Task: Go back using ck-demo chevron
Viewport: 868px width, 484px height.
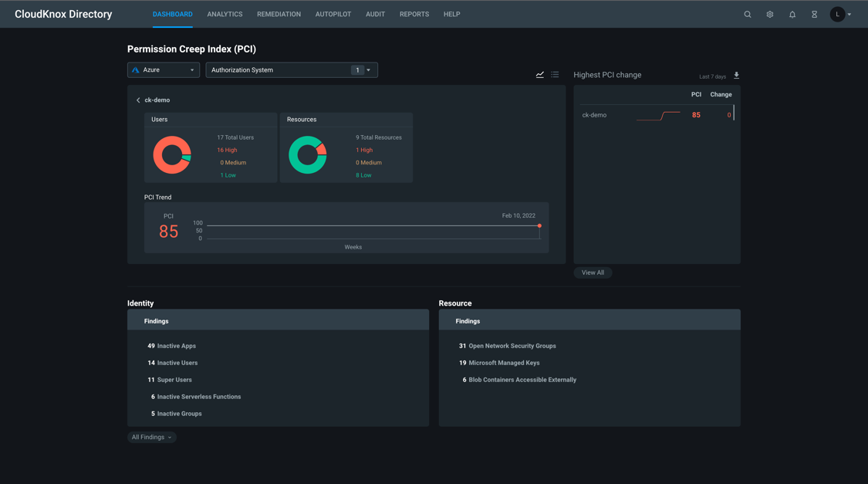Action: tap(138, 100)
